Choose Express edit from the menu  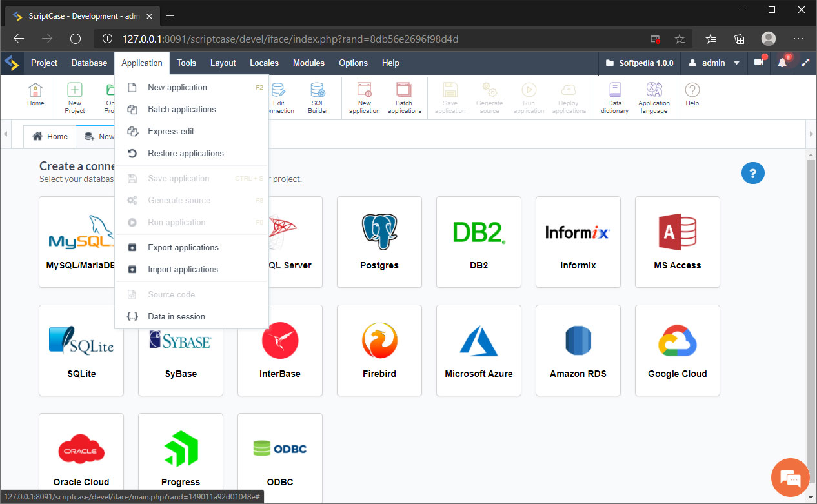click(x=192, y=131)
